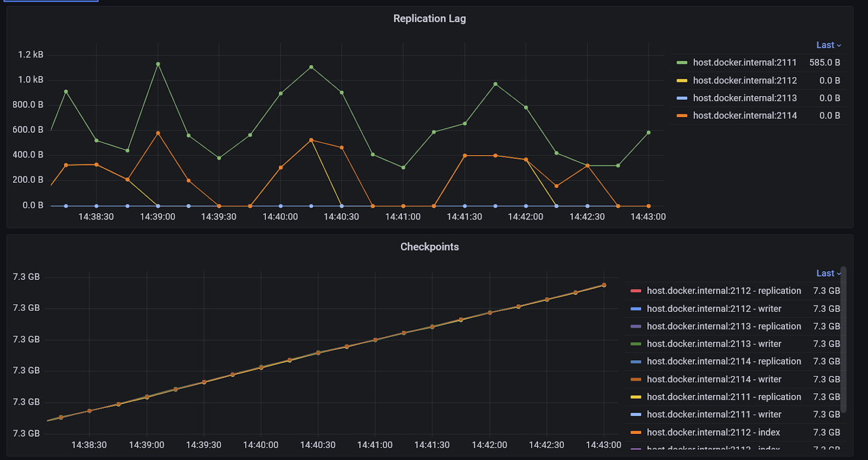Click the yellow color swatch for host.docker.internal:2112 lag
Viewport: 868px width, 460px height.
click(682, 80)
